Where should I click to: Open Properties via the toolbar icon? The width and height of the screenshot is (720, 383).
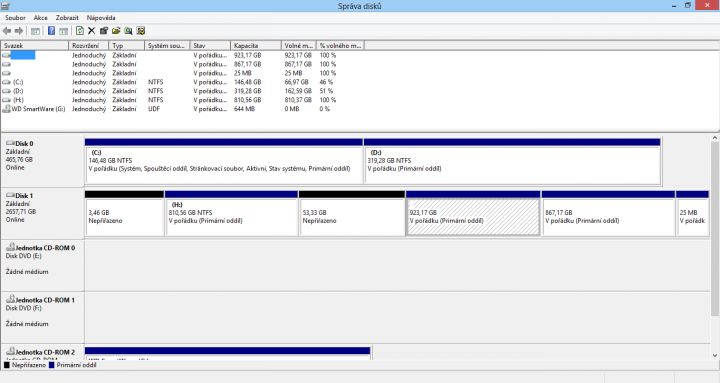104,31
